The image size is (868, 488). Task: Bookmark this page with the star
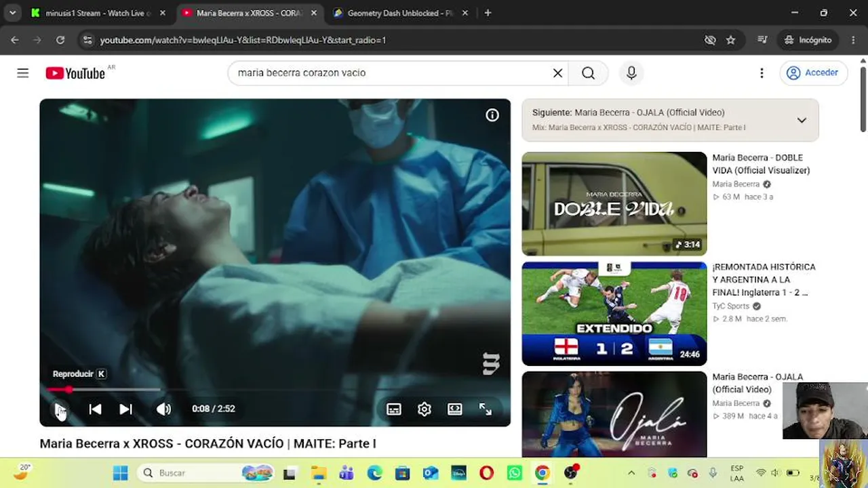pyautogui.click(x=730, y=40)
